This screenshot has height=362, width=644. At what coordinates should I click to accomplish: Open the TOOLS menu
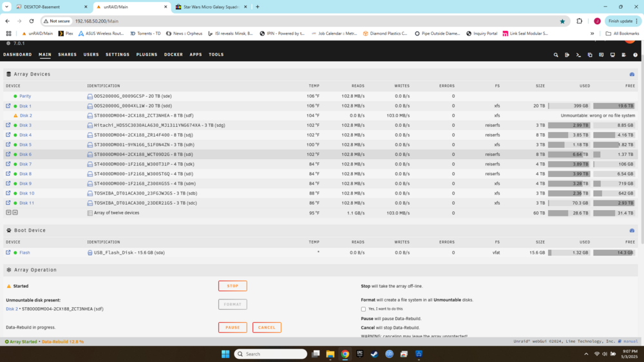(216, 55)
